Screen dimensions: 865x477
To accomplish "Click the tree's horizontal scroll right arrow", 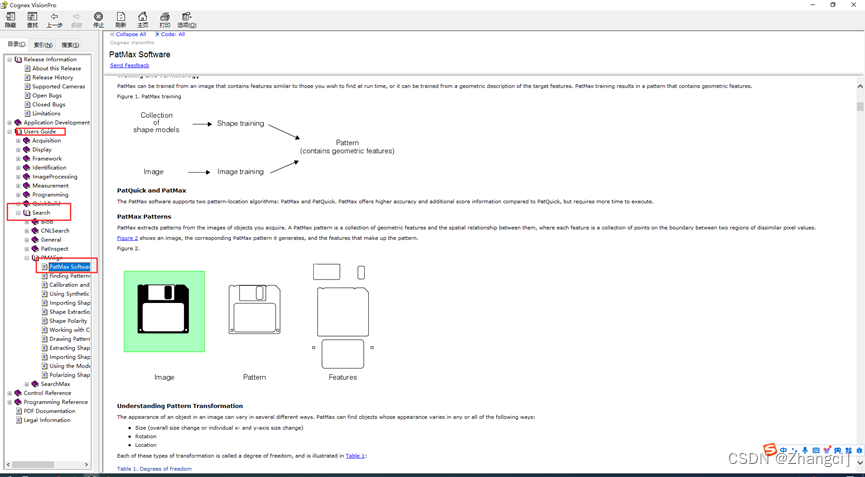I will [x=88, y=464].
